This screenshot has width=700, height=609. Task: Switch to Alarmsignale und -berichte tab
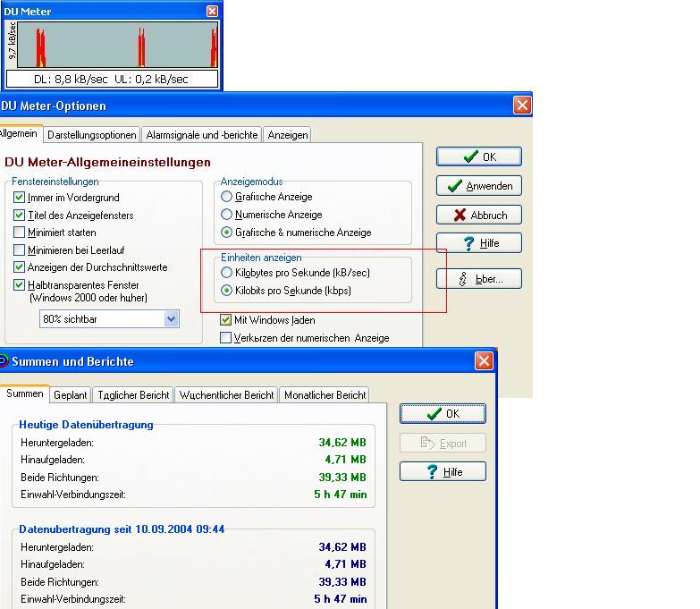coord(202,135)
